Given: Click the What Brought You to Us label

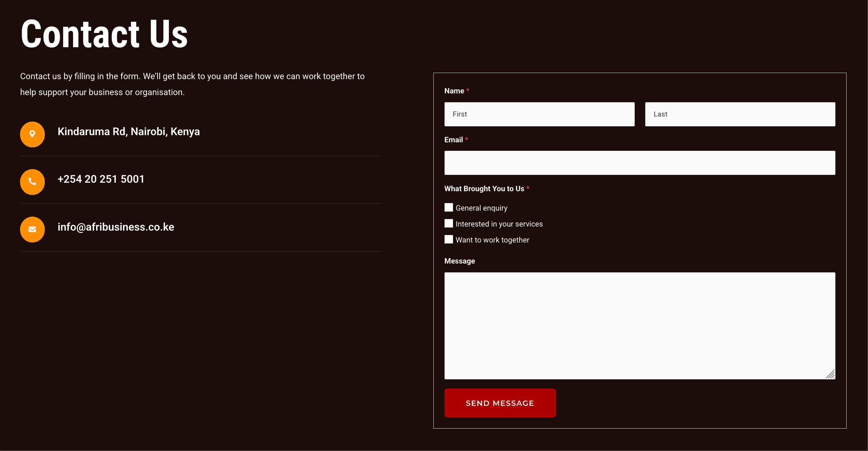Looking at the screenshot, I should [x=484, y=188].
